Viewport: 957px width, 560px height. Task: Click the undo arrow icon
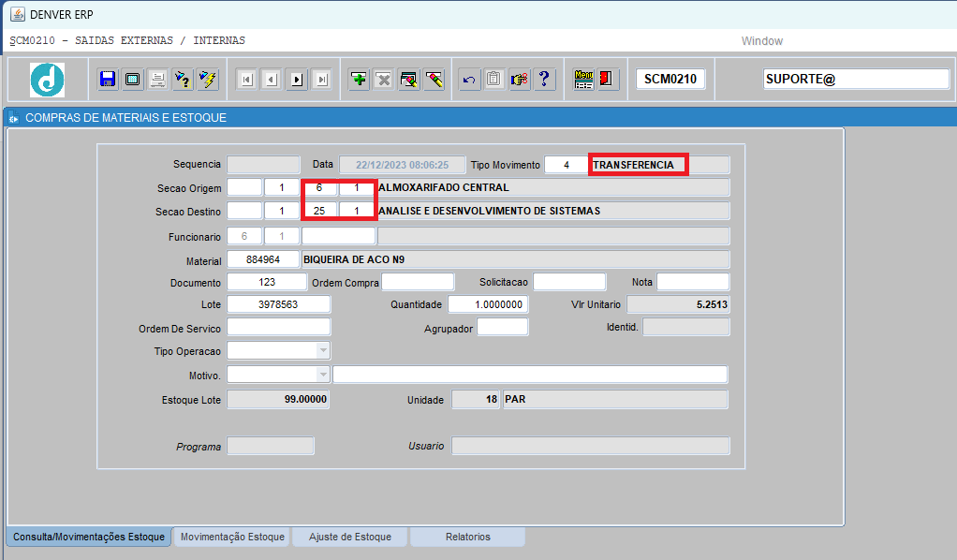point(469,80)
